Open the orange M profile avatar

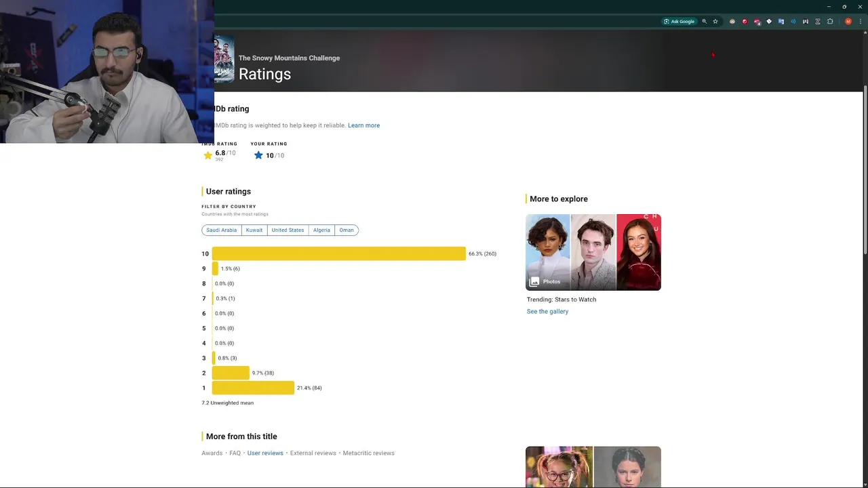[848, 21]
